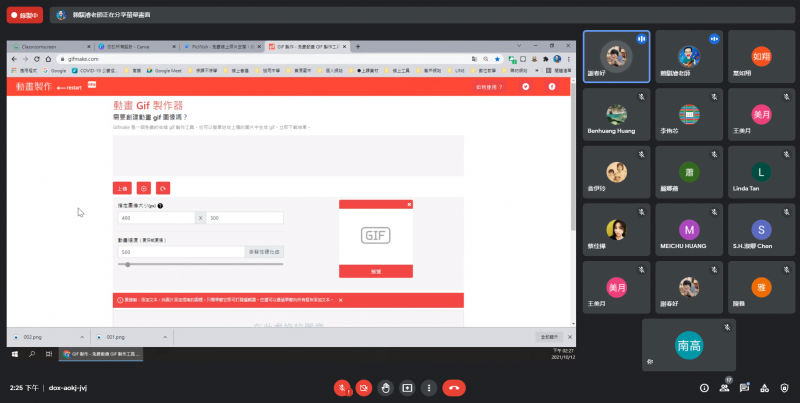Click the Task View taskbar icon
Image resolution: width=800 pixels, height=403 pixels.
(x=49, y=354)
